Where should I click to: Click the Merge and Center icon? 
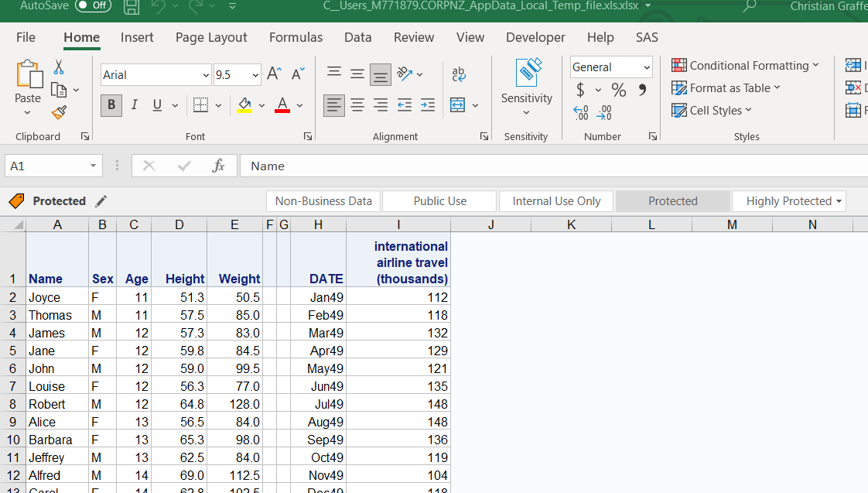pos(458,104)
